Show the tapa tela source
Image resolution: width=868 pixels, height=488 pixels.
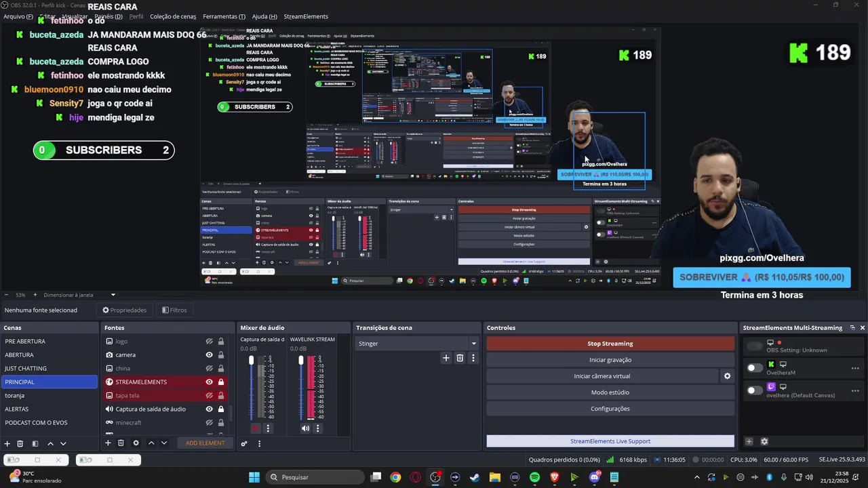click(210, 396)
